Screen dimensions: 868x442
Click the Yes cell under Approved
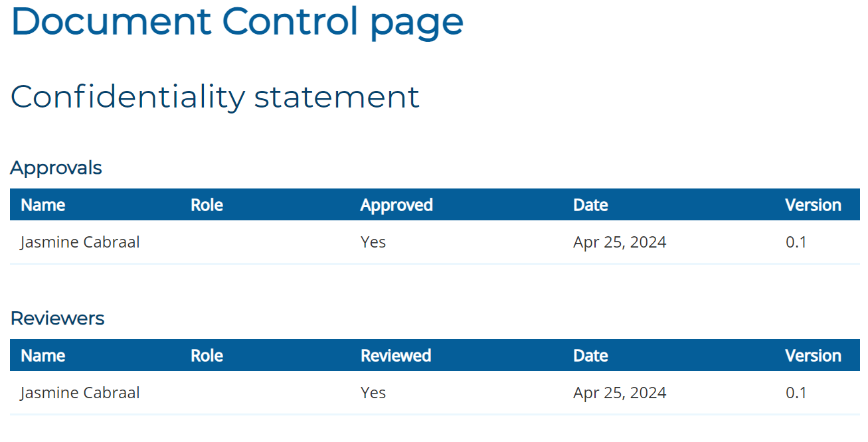pos(373,242)
